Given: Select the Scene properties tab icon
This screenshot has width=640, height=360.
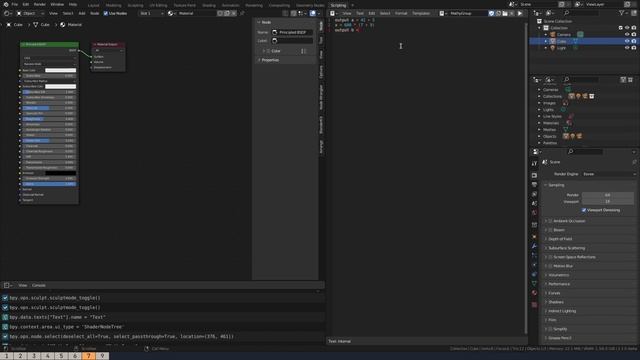Looking at the screenshot, I should tap(534, 203).
